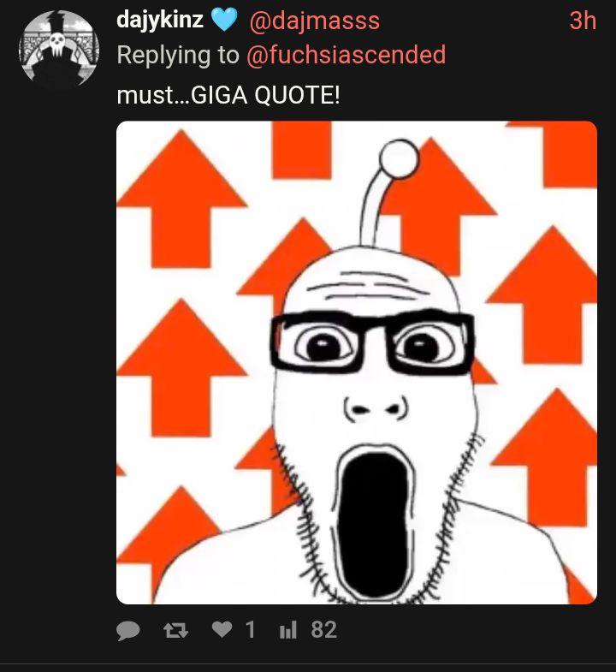Visit the @dajmasss handle link
This screenshot has width=616, height=672.
(x=315, y=21)
